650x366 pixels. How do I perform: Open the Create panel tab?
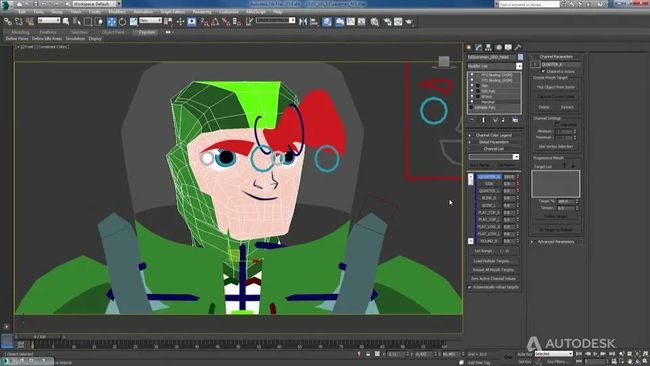point(469,47)
